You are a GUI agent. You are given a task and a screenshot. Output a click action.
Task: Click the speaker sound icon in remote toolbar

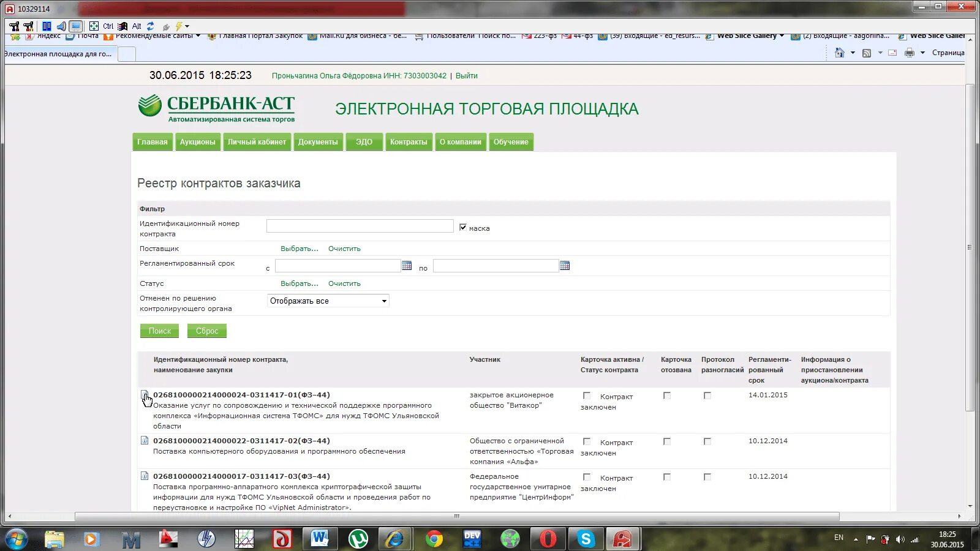61,26
